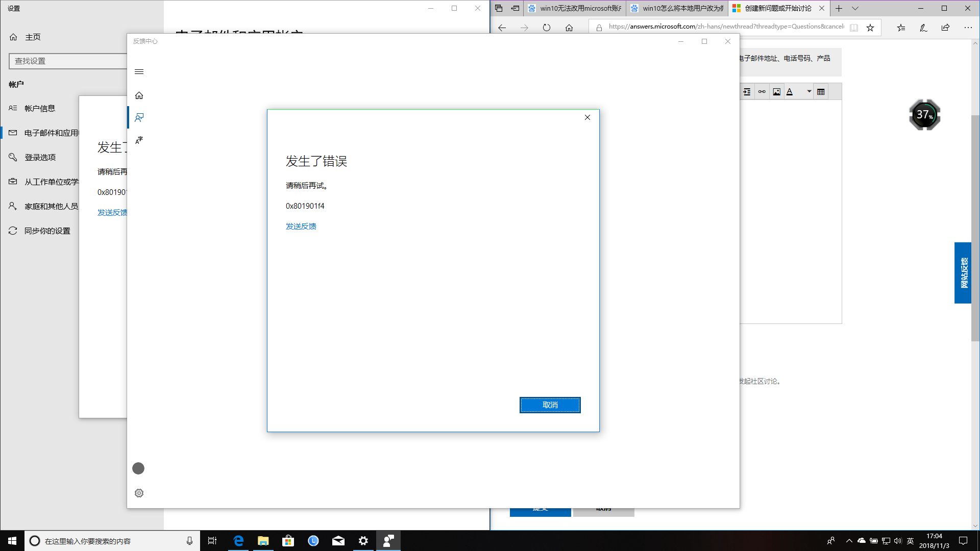Click the Edge address bar URL

click(x=726, y=27)
